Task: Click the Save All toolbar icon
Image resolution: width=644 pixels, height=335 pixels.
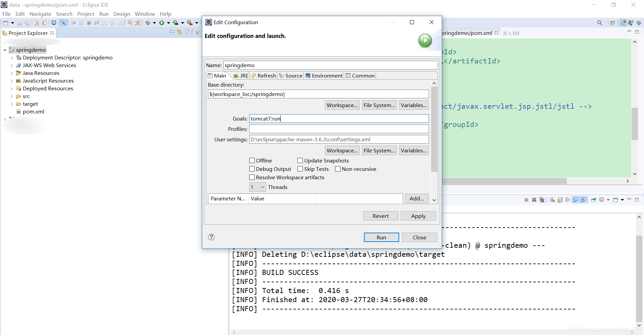Action: coord(27,23)
